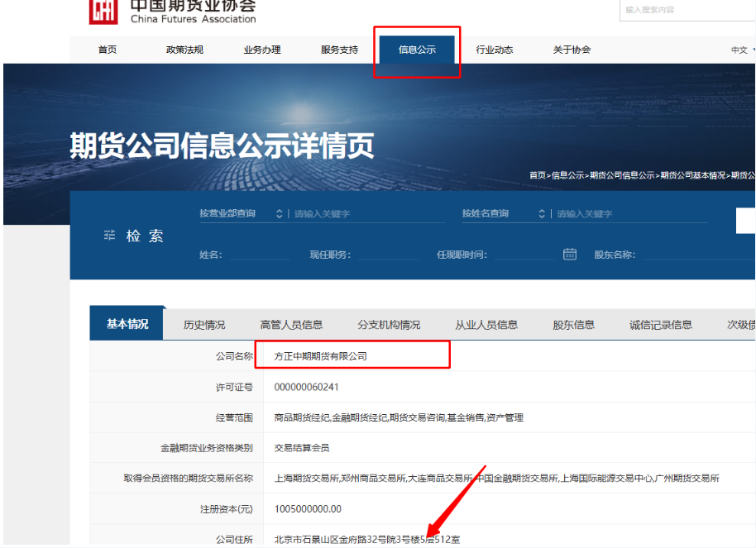Switch to the 高管人员信息 tab
756x548 pixels.
[x=291, y=325]
